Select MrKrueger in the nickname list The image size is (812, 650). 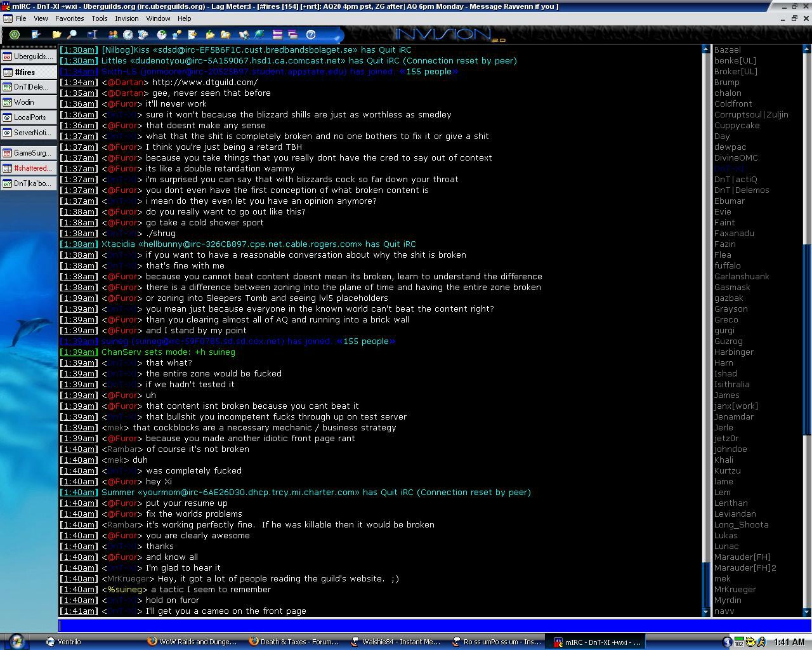click(x=735, y=589)
